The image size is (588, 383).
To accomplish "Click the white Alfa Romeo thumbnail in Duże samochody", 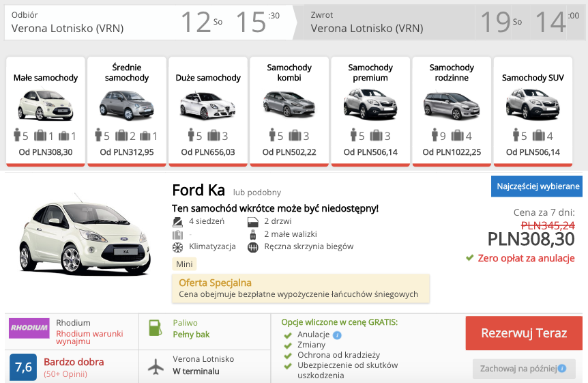I will [x=208, y=105].
